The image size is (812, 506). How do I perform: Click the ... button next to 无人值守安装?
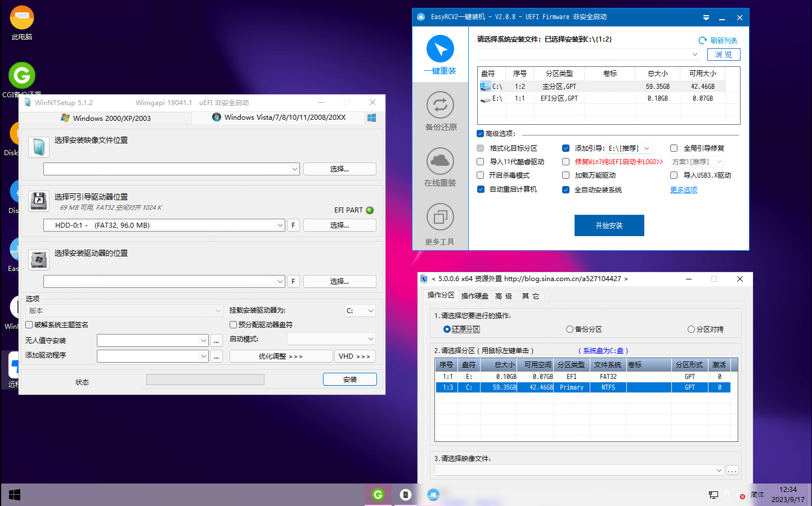click(217, 341)
